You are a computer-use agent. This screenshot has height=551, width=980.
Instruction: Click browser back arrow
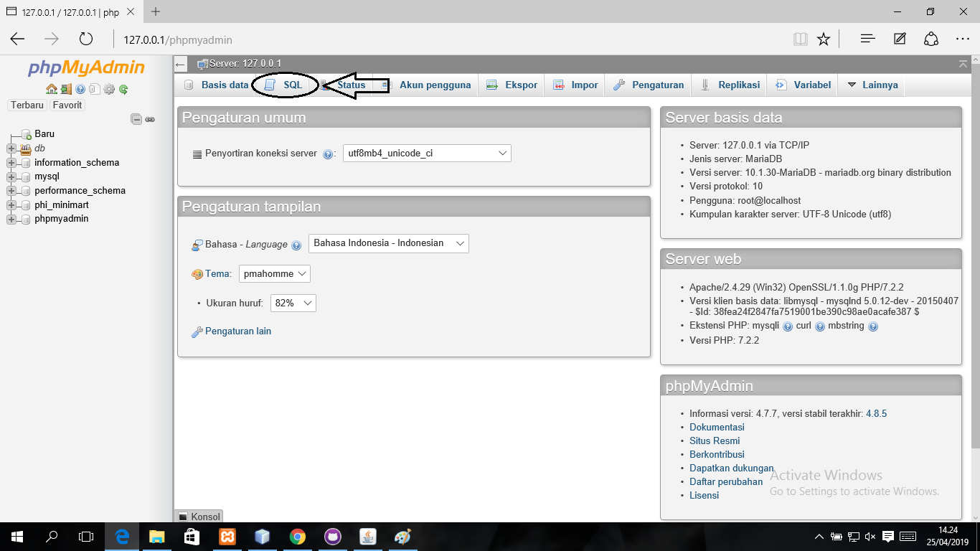(x=17, y=39)
